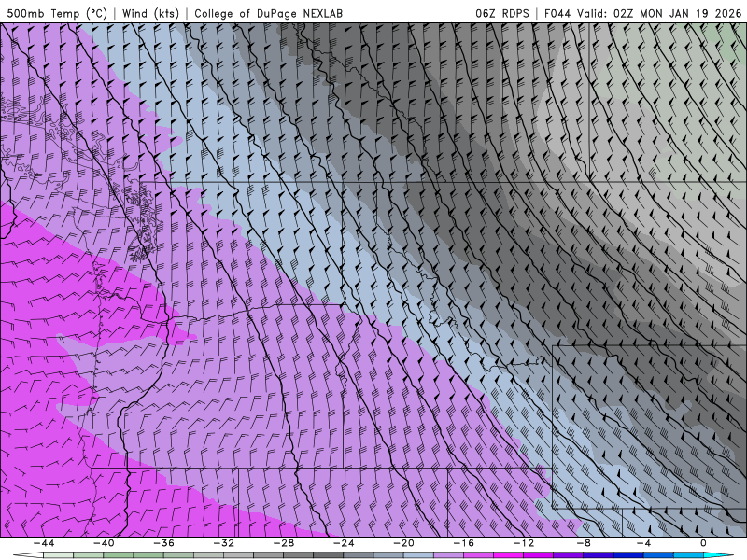The image size is (747, 560).
Task: Click the -4 colorbar label
Action: pyautogui.click(x=644, y=543)
